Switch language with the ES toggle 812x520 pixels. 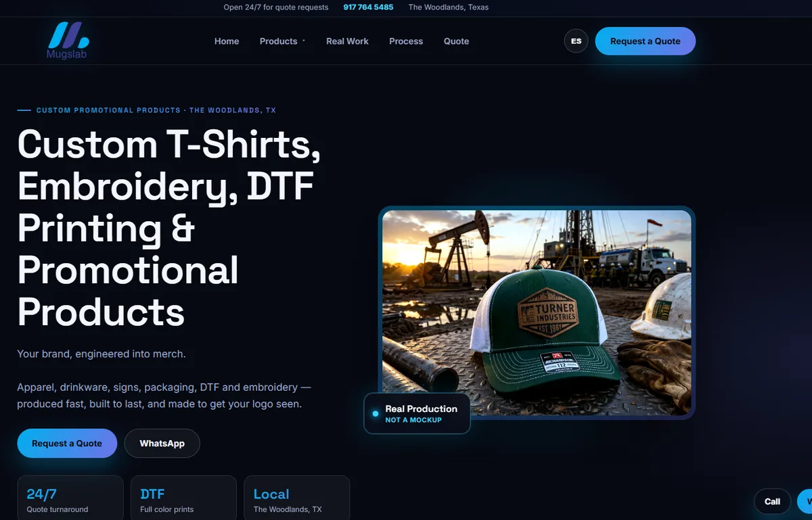[576, 41]
